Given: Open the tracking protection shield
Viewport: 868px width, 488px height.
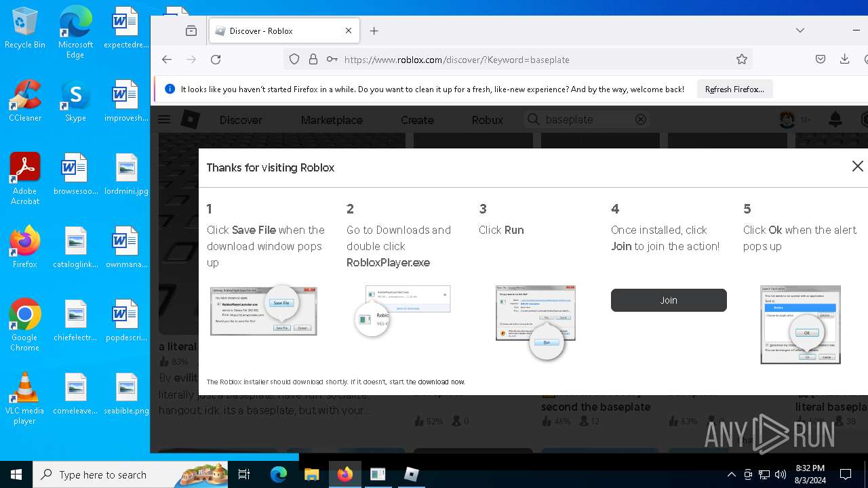Looking at the screenshot, I should click(294, 60).
